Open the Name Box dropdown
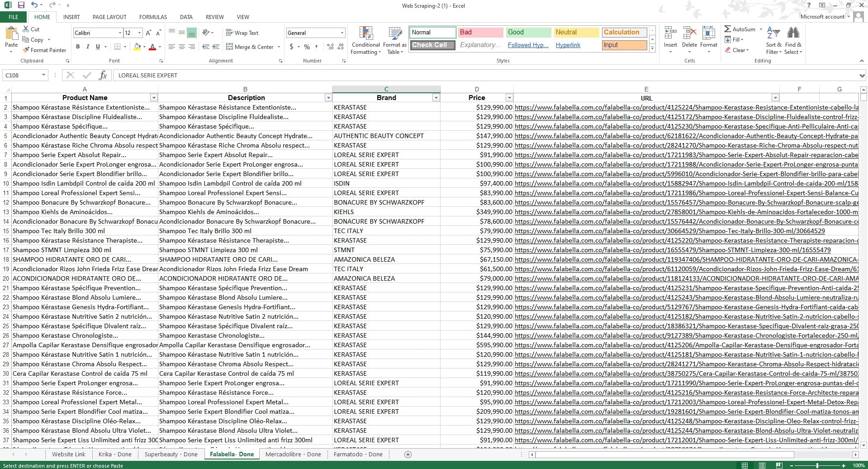The height and width of the screenshot is (469, 868). [43, 75]
